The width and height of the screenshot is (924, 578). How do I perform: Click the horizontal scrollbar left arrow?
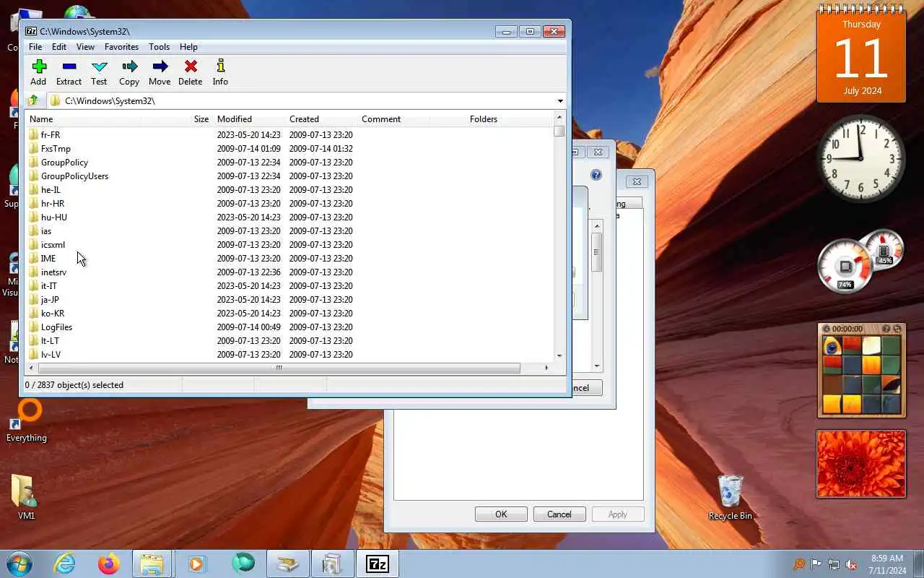pos(31,368)
